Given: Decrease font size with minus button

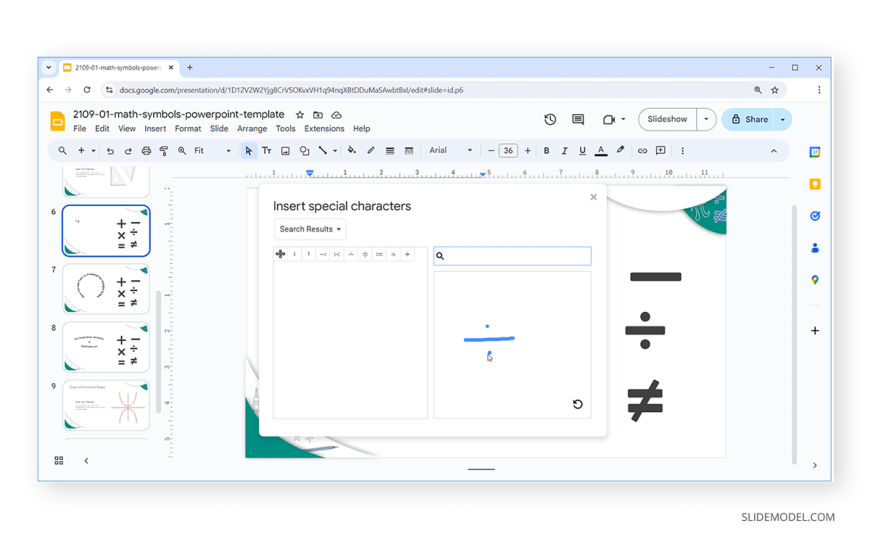Looking at the screenshot, I should point(490,151).
